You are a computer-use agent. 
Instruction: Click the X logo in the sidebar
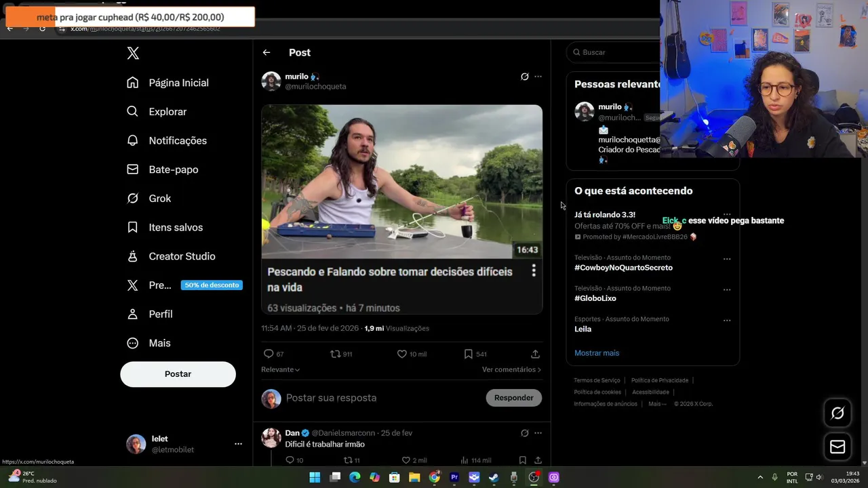tap(133, 54)
